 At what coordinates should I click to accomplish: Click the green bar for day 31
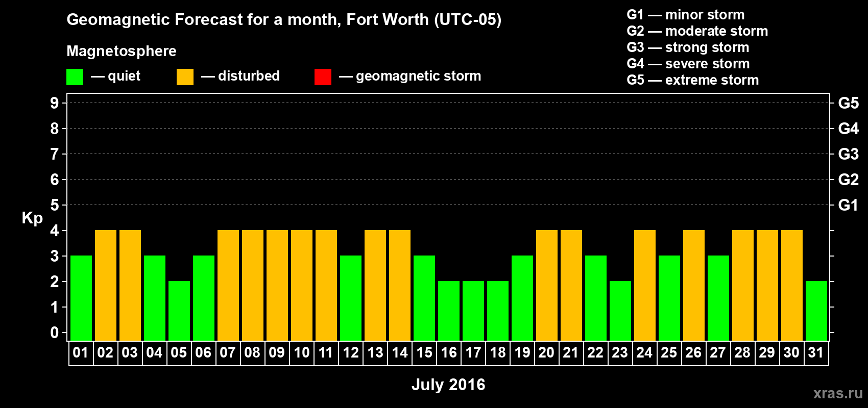click(x=816, y=311)
